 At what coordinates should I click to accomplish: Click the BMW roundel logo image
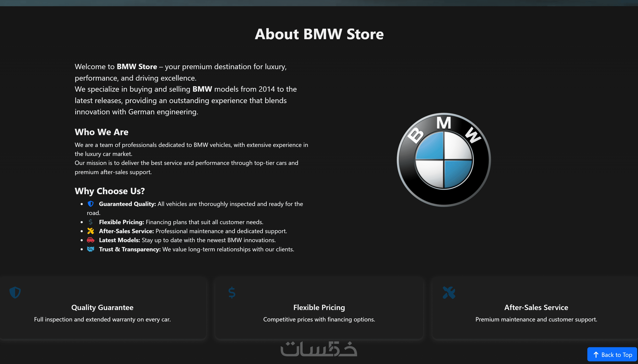click(444, 160)
